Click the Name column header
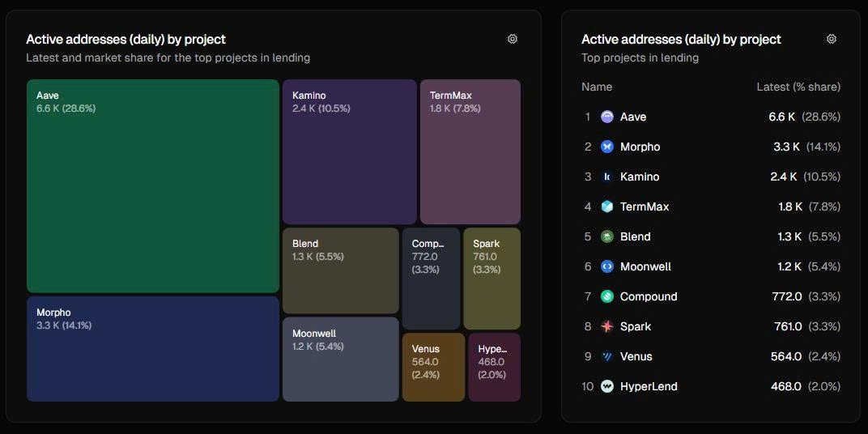This screenshot has height=434, width=868. pos(597,87)
